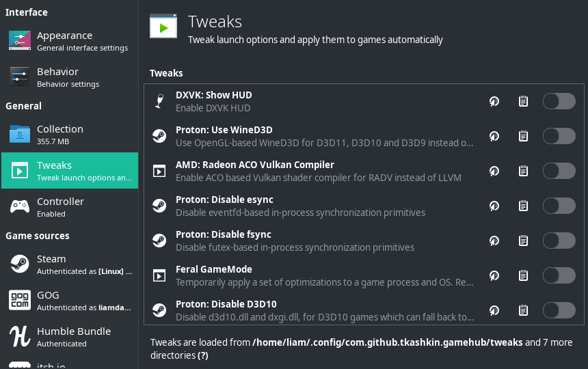The height and width of the screenshot is (369, 588).
Task: Click the notepad icon for Proton: Disable fsync
Action: [523, 241]
